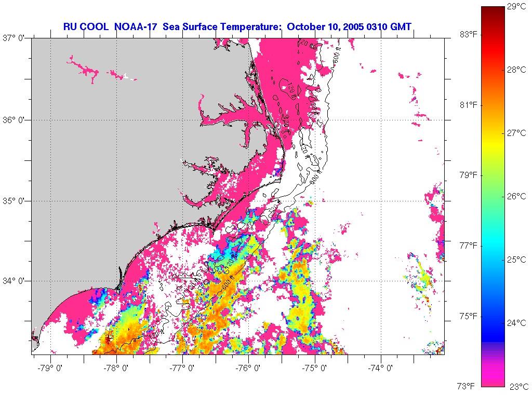
Task: Click the -75° 0' longitude label
Action: tap(314, 367)
